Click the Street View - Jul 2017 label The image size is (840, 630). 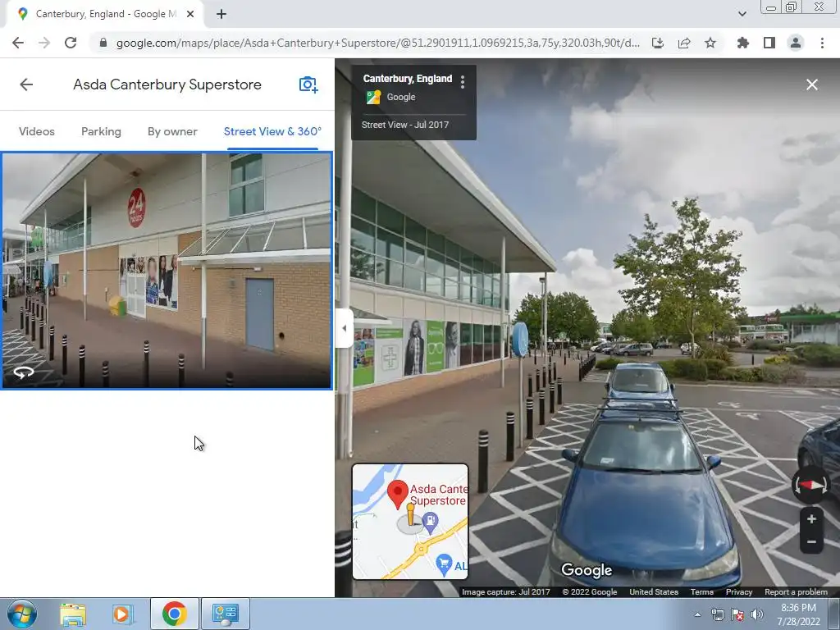coord(405,125)
